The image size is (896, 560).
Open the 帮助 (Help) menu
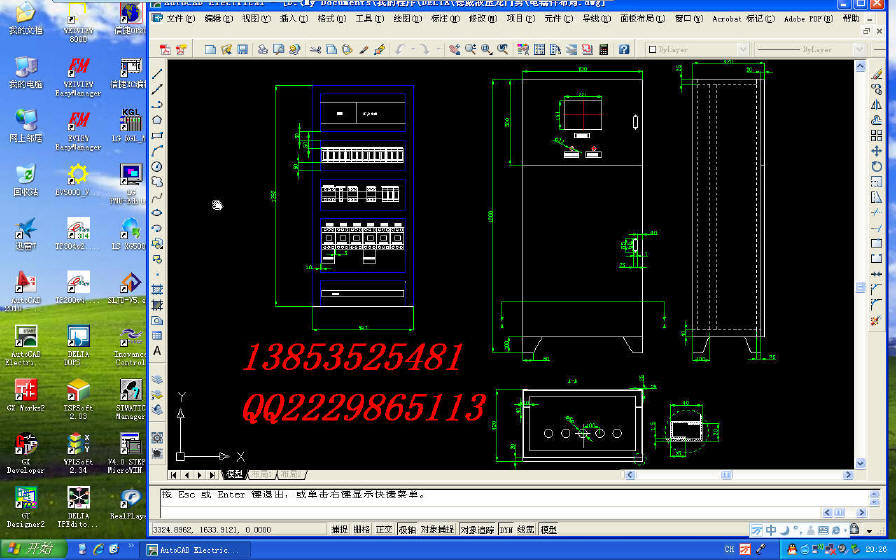tap(850, 18)
